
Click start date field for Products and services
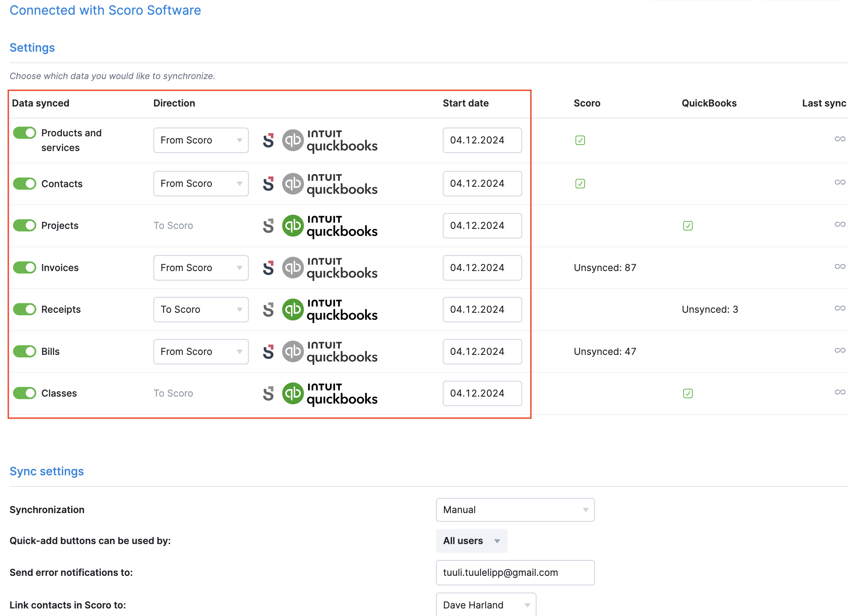[x=482, y=140]
